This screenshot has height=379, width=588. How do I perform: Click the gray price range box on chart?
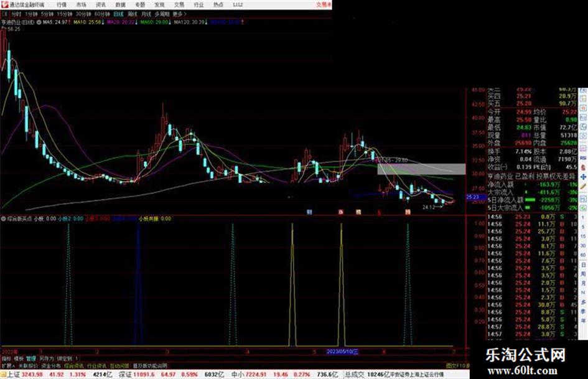pyautogui.click(x=421, y=169)
